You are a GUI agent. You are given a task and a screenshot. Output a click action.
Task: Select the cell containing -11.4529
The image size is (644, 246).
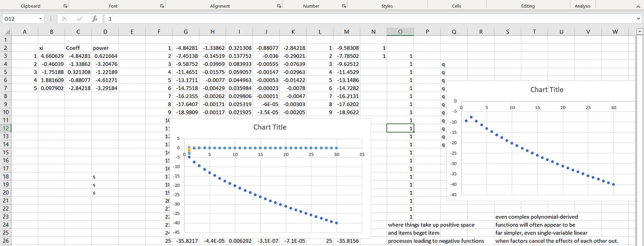tap(346, 72)
